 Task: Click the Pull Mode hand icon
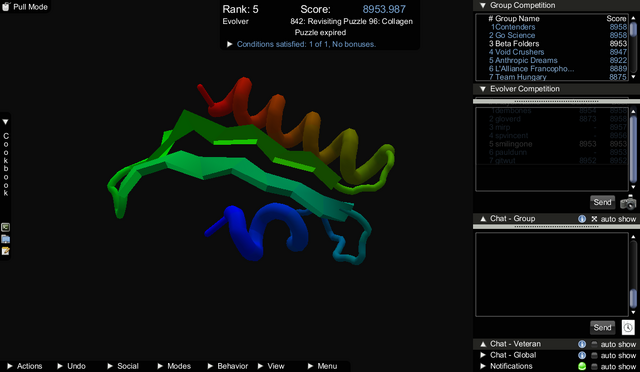pos(6,7)
